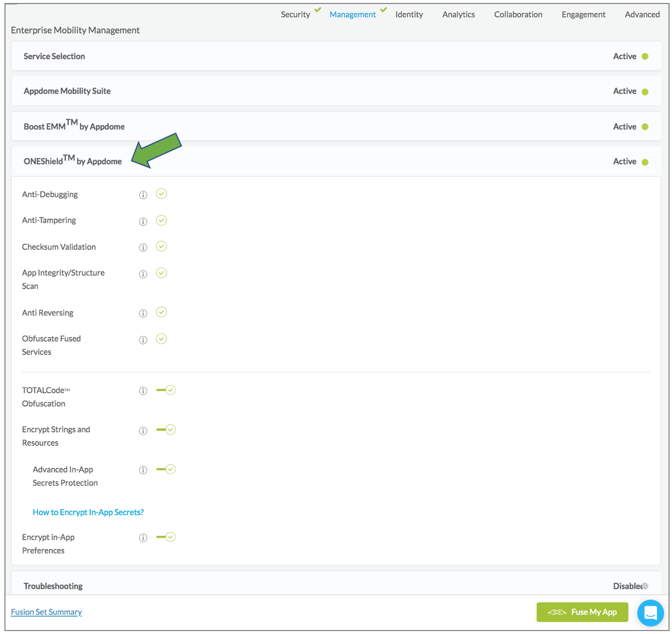672x634 pixels.
Task: Open info icon for Encrypt in-App Preferences
Action: (x=143, y=538)
